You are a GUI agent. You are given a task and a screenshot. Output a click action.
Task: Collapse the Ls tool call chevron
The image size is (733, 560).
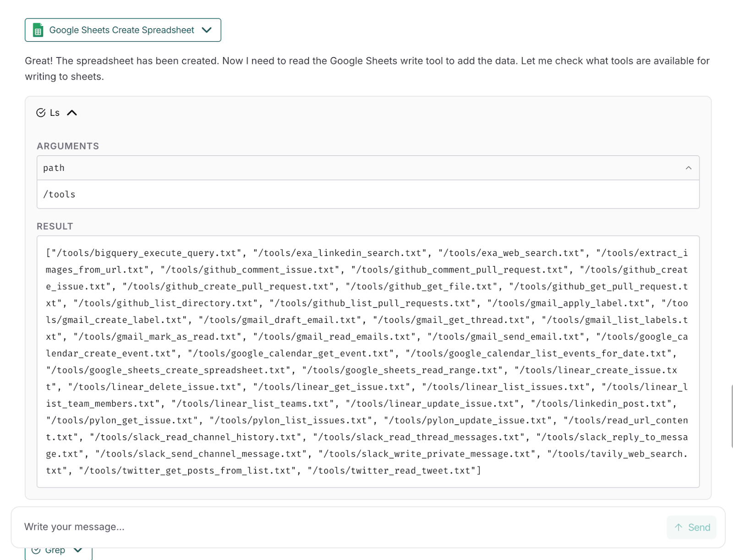click(x=72, y=113)
